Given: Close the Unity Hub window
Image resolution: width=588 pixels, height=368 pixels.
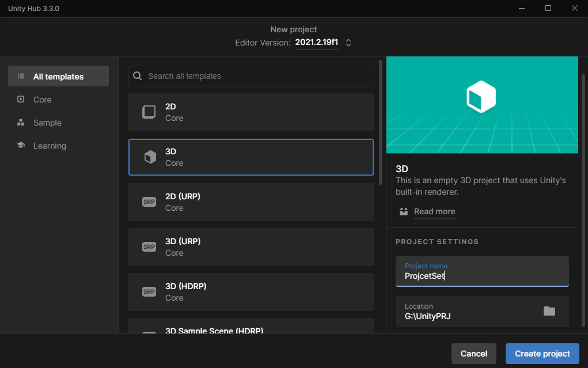Looking at the screenshot, I should click(x=575, y=8).
